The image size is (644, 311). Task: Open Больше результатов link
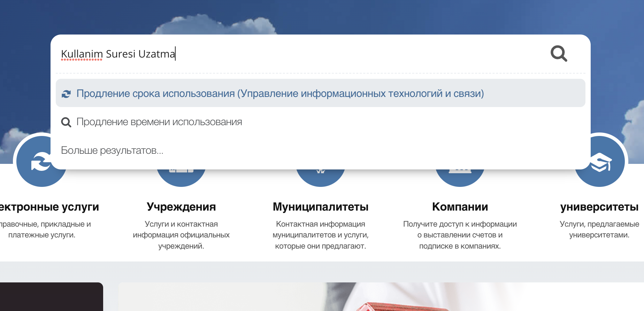tap(112, 150)
